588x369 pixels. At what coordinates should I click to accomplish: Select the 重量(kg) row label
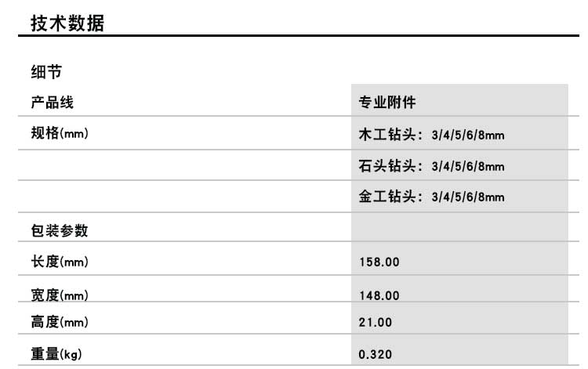point(56,354)
